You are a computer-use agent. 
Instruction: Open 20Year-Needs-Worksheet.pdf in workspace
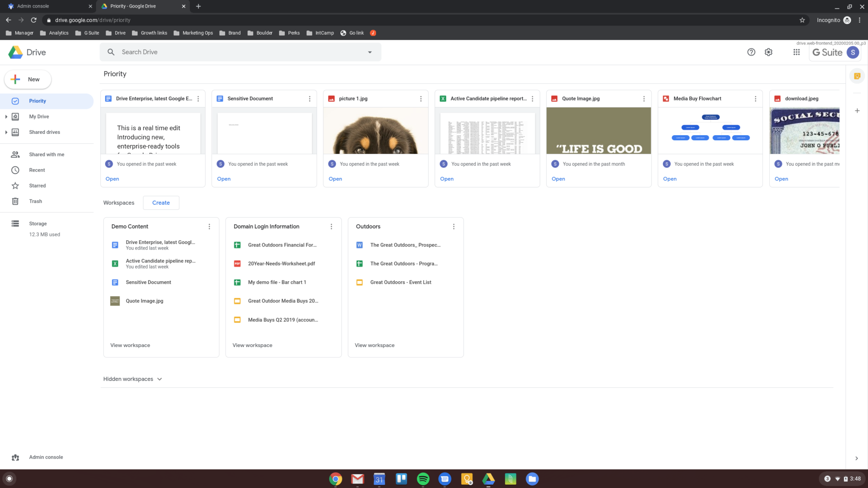(x=281, y=263)
